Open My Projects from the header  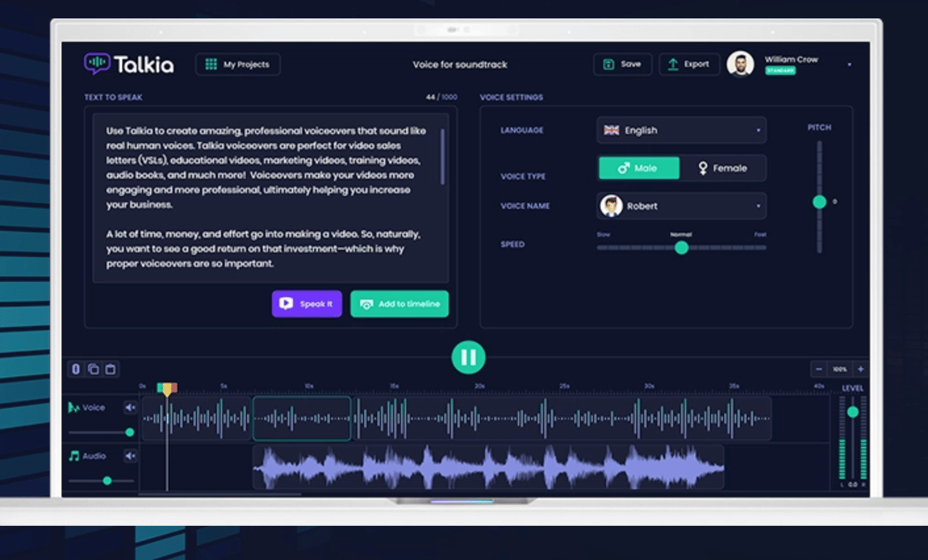(x=238, y=64)
